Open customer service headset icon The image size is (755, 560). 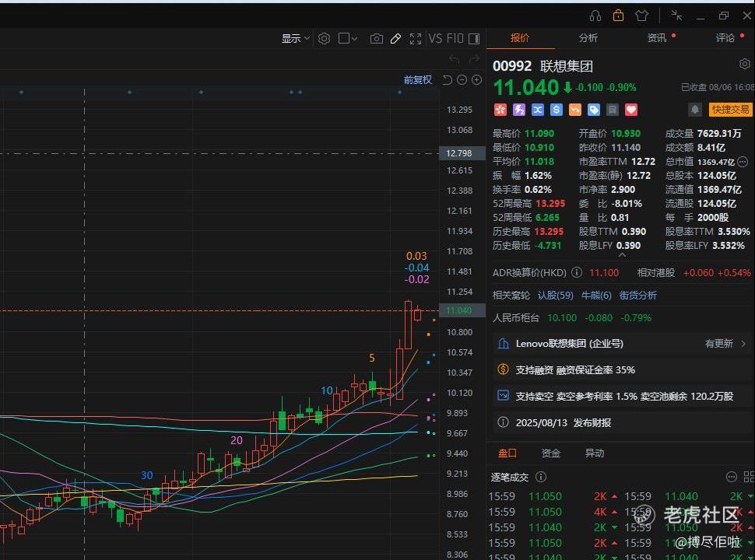(x=595, y=16)
